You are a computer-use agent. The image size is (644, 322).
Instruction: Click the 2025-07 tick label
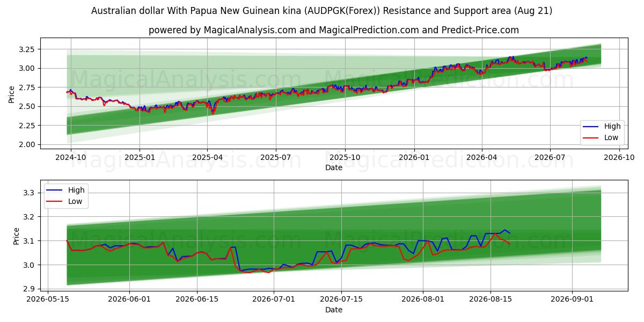coord(275,158)
